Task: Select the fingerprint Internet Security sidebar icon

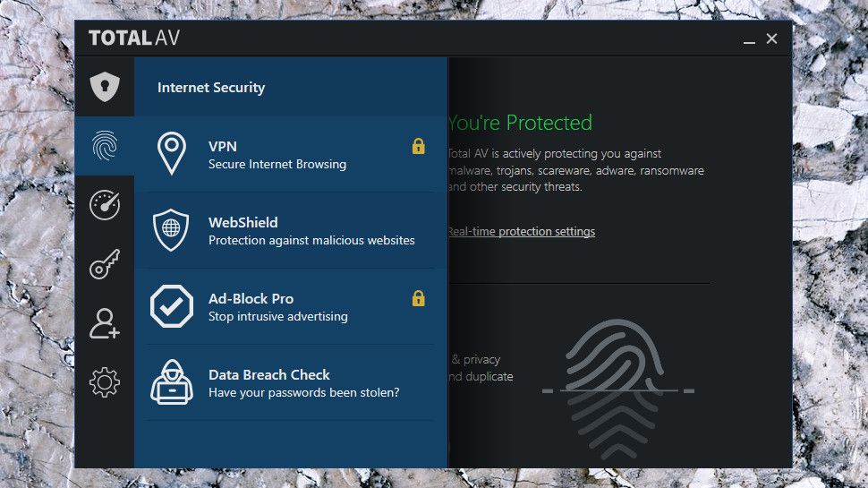Action: (x=105, y=146)
